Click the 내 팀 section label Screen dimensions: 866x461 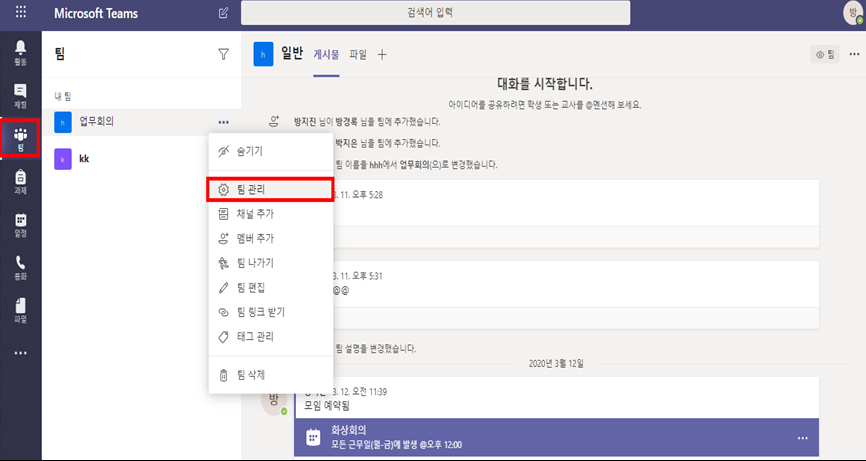(x=62, y=96)
